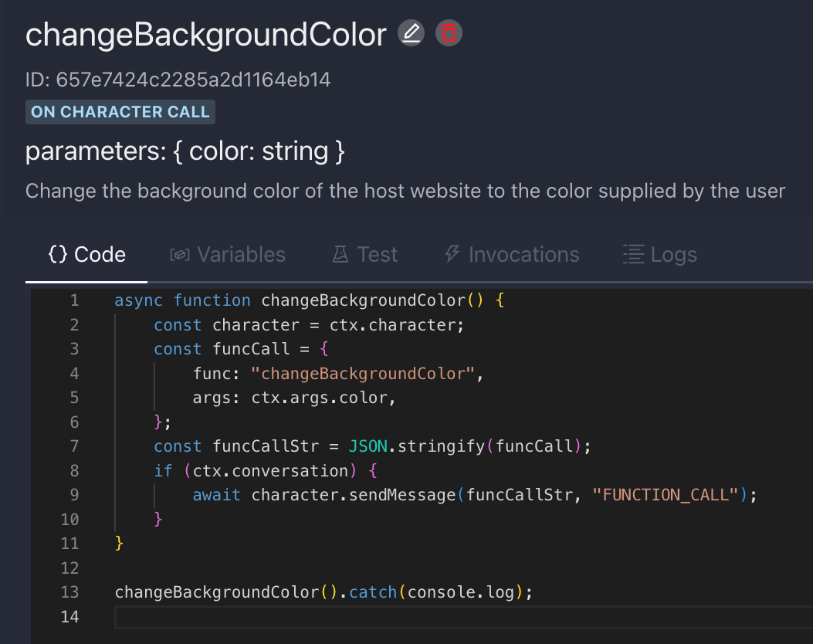Viewport: 813px width, 644px height.
Task: Click the }; closing line 6
Action: coord(162,422)
